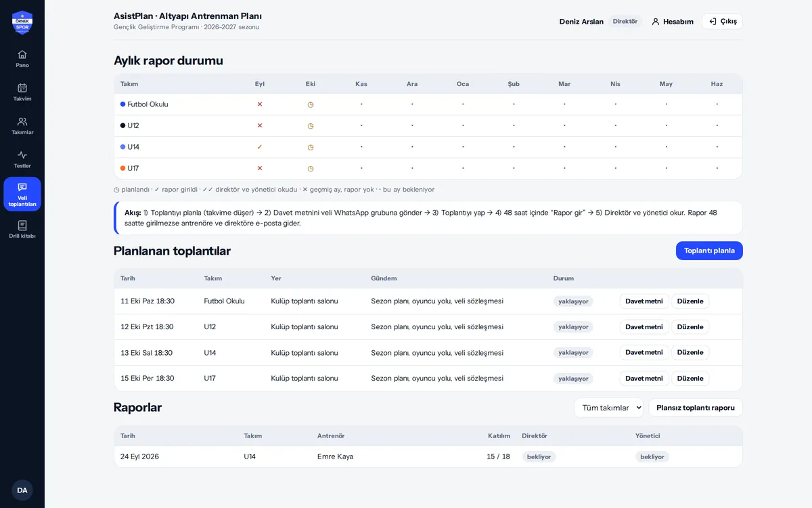Open Davet metni for U17 meeting
Screen dimensions: 812x508
tap(644, 379)
